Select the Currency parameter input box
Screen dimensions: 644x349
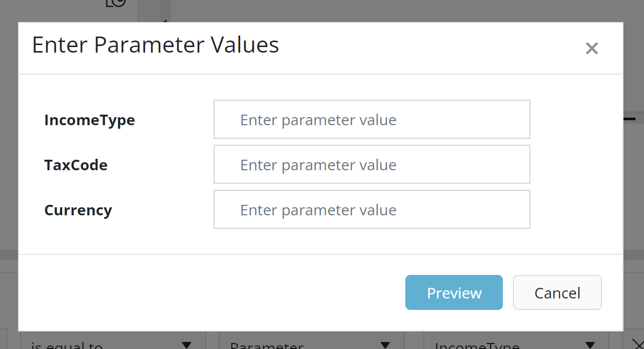(x=371, y=209)
